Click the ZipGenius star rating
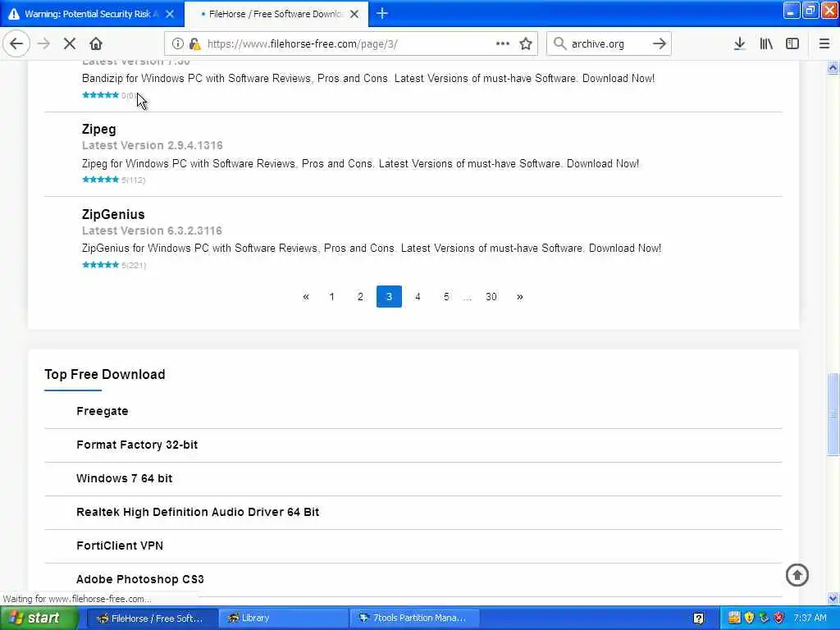 [x=100, y=265]
